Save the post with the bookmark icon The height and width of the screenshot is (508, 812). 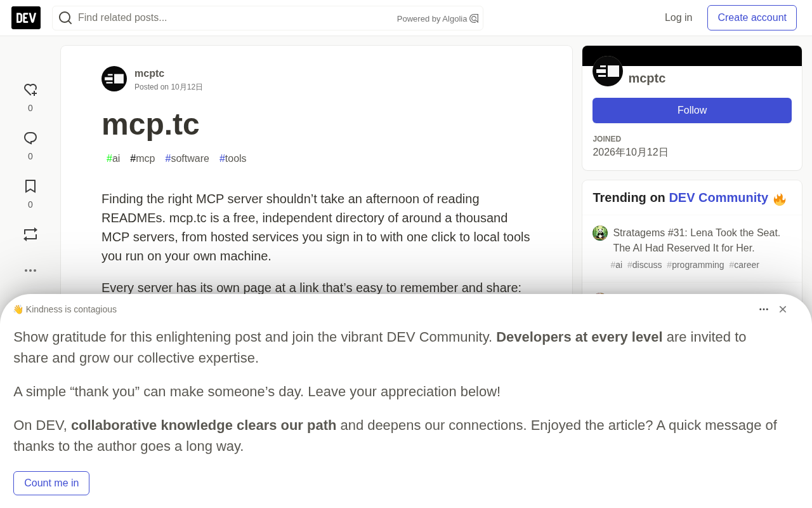[30, 186]
